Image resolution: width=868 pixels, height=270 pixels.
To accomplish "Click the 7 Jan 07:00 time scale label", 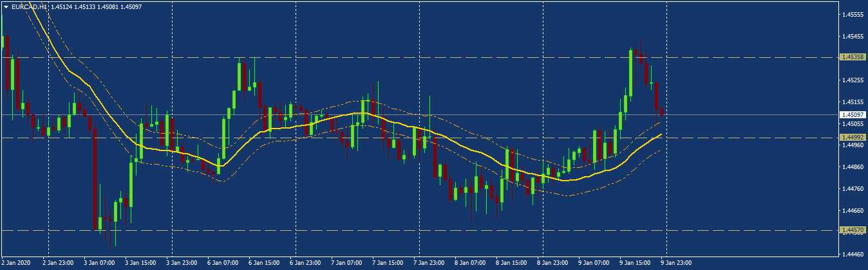I will [346, 263].
